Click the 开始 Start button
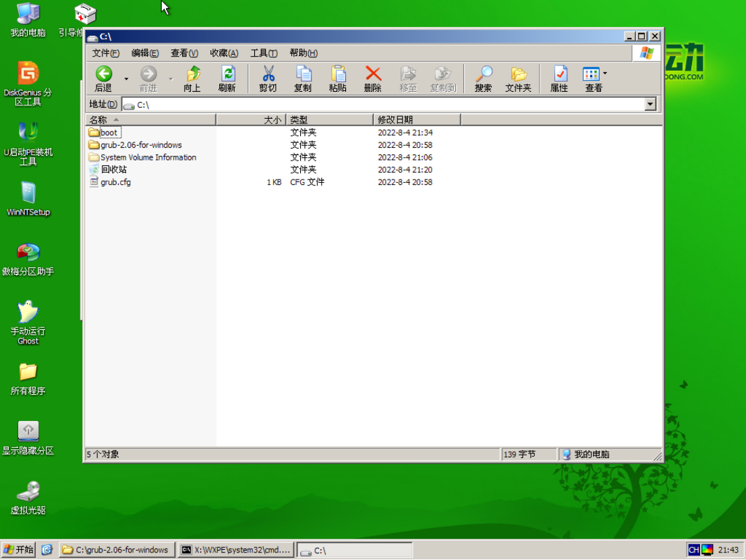 click(x=18, y=549)
